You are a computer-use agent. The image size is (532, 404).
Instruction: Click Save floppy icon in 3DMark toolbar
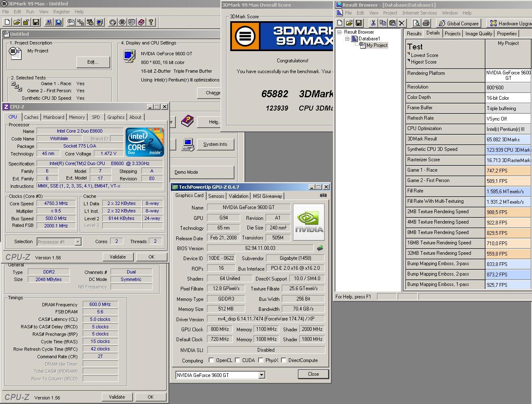(36, 22)
